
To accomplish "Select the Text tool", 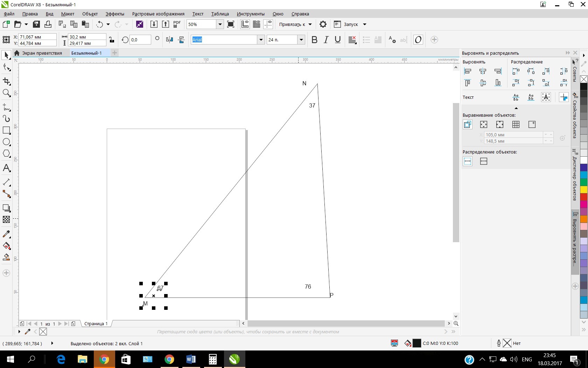I will click(6, 168).
